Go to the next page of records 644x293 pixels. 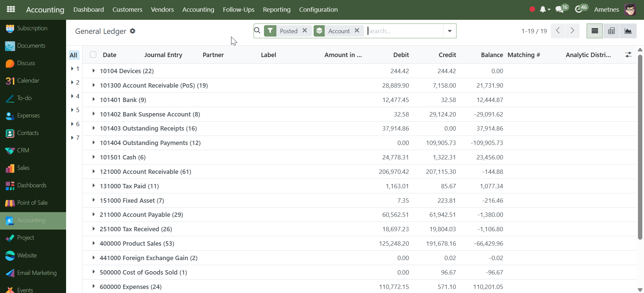coord(572,31)
